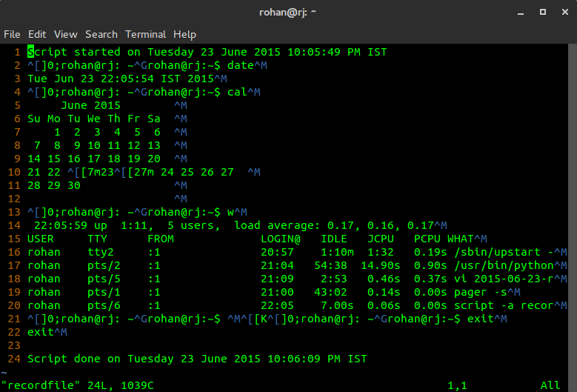Viewport: 577px width, 392px height.
Task: Click 'pager -s' on line 19
Action: click(x=481, y=292)
